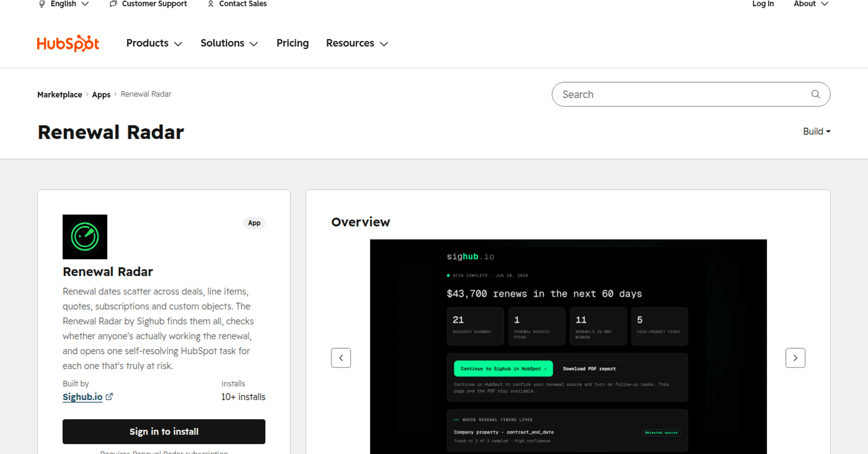Expand the Solutions menu

coord(229,43)
